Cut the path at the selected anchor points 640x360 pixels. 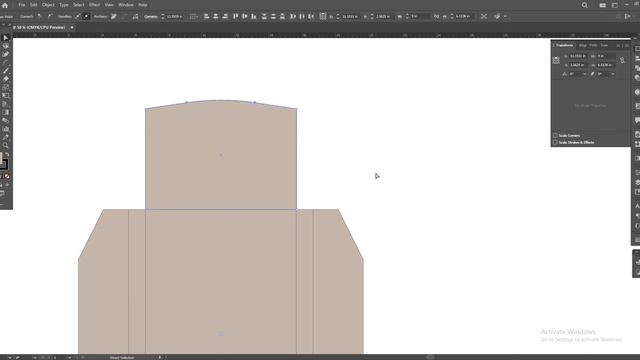pyautogui.click(x=135, y=16)
